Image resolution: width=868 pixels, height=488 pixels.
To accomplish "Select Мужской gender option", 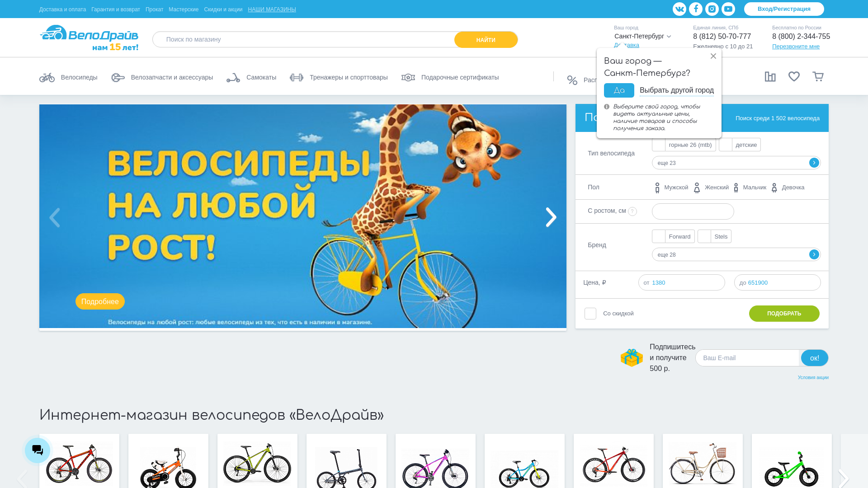I will (671, 188).
